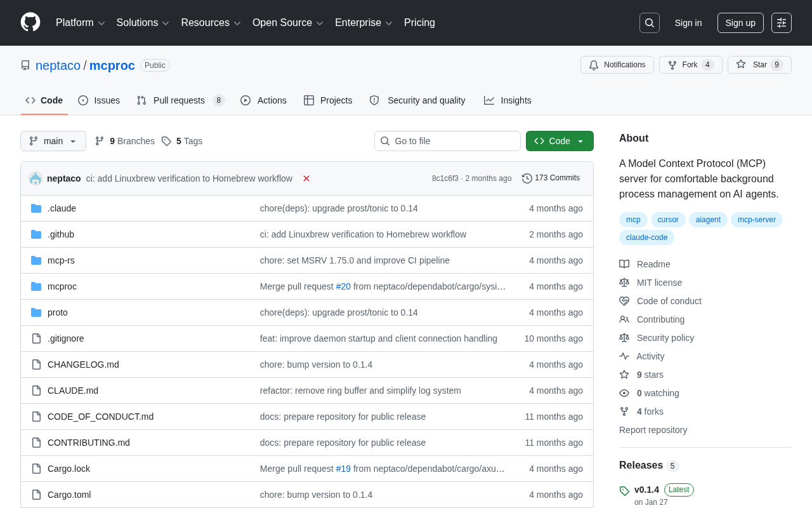Viewport: 812px width, 508px height.
Task: Select the mcp-server topic tag
Action: pos(757,220)
